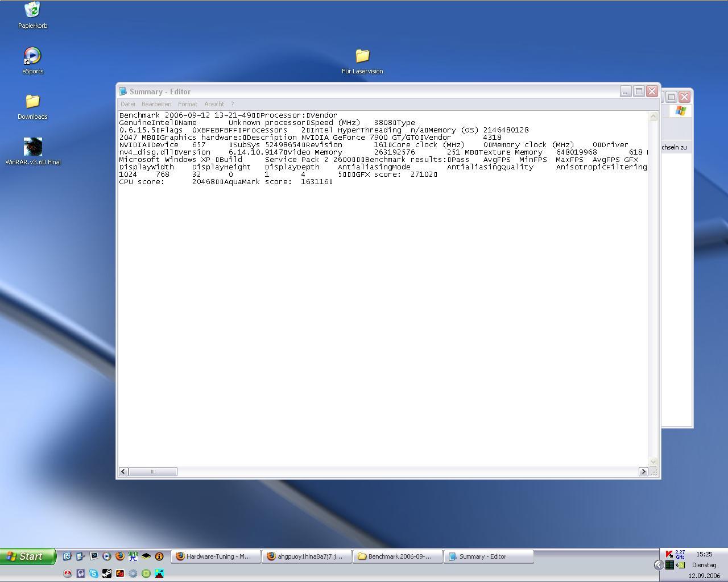Image resolution: width=728 pixels, height=582 pixels.
Task: Click the landscape picture quick launch icon
Action: 159,573
